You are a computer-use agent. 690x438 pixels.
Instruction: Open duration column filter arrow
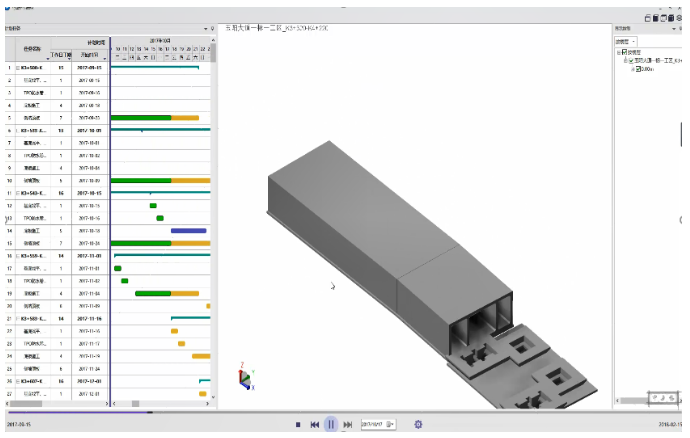(x=69, y=59)
